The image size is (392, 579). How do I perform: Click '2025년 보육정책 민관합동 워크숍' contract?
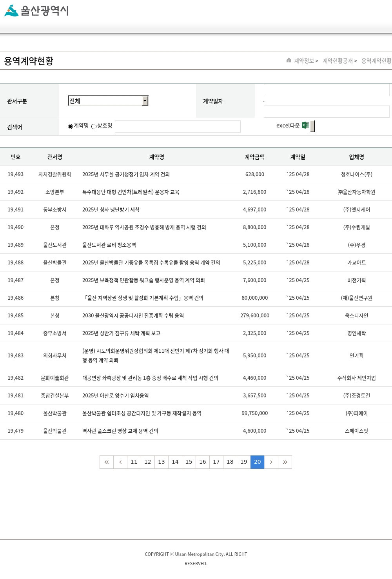[x=143, y=280]
